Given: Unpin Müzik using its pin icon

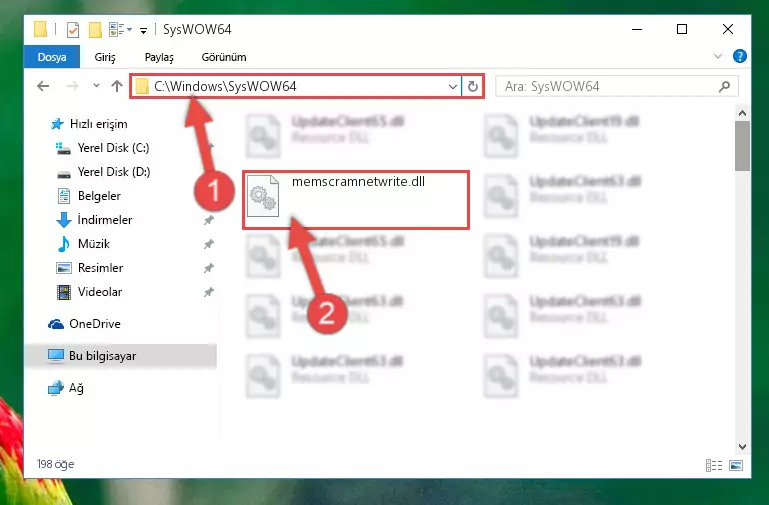Looking at the screenshot, I should coord(209,244).
